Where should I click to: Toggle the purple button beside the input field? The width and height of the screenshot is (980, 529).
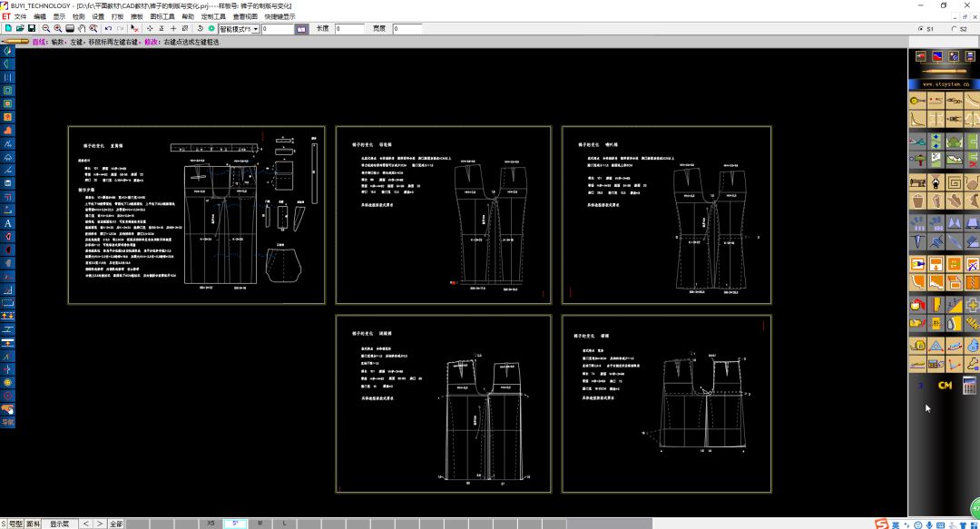coord(302,29)
